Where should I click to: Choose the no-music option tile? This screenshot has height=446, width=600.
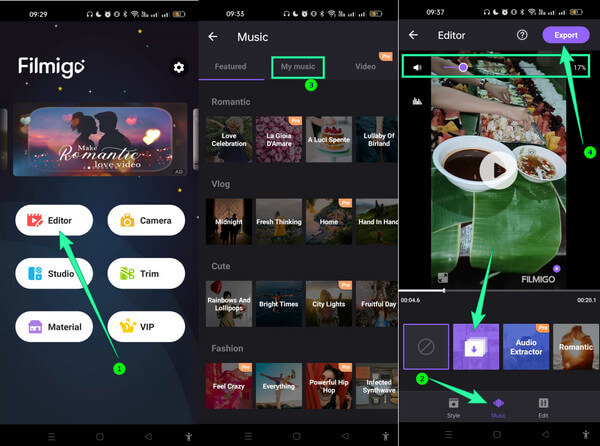[x=426, y=347]
